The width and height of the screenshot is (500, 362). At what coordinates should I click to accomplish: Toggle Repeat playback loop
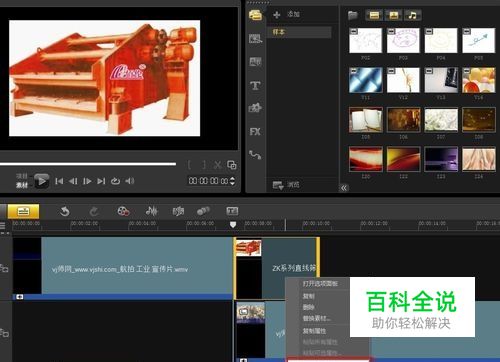115,181
